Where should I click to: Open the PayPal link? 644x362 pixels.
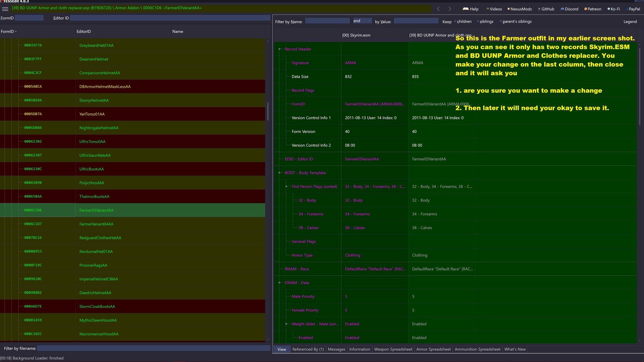point(633,9)
